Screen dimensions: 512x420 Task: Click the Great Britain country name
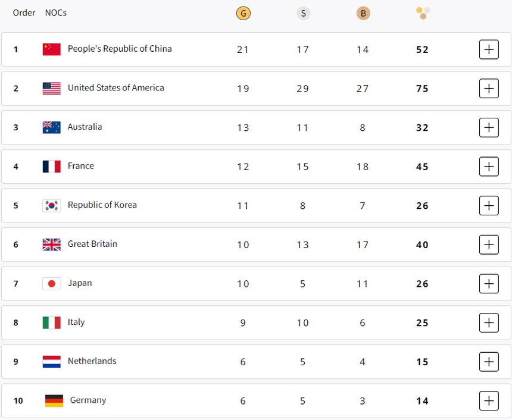tap(92, 244)
